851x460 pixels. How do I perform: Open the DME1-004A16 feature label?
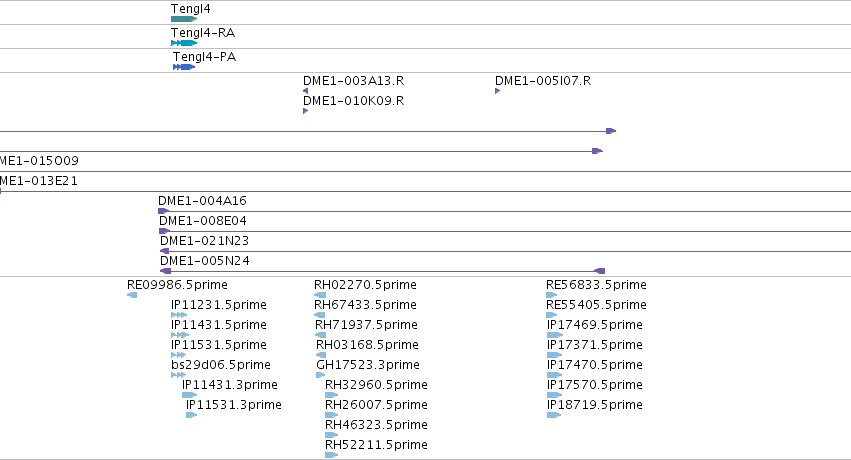point(202,201)
